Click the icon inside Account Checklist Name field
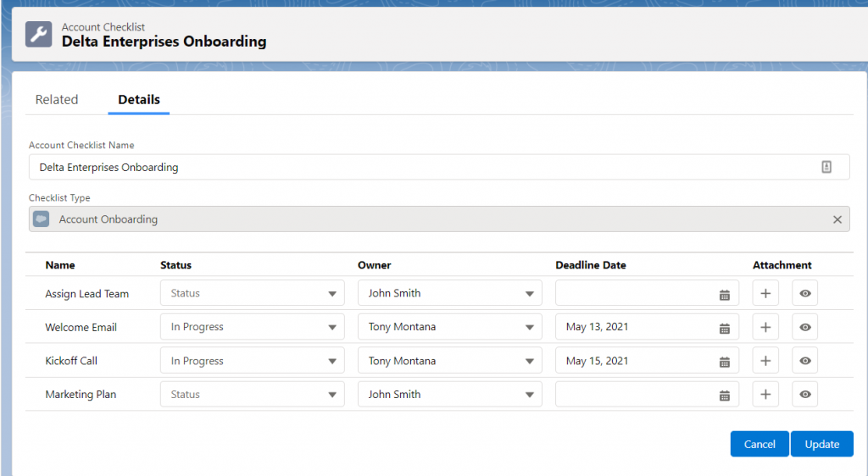The width and height of the screenshot is (868, 476). pyautogui.click(x=826, y=167)
